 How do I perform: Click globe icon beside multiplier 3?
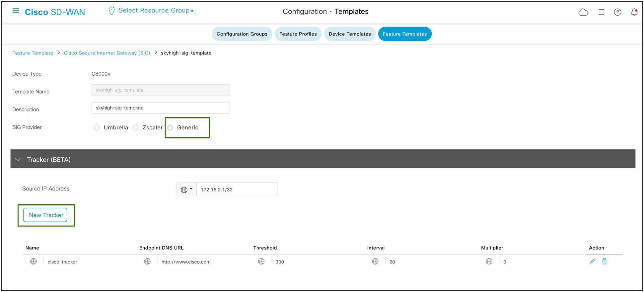(489, 261)
